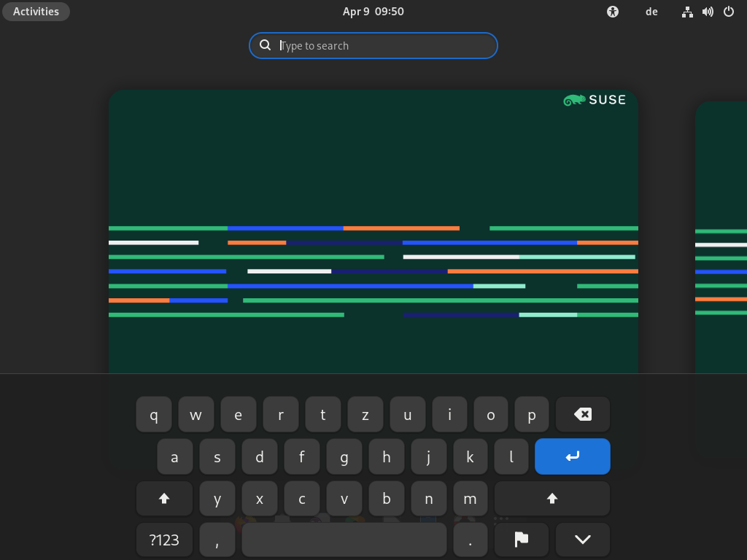Click the power icon in top bar

coord(728,12)
